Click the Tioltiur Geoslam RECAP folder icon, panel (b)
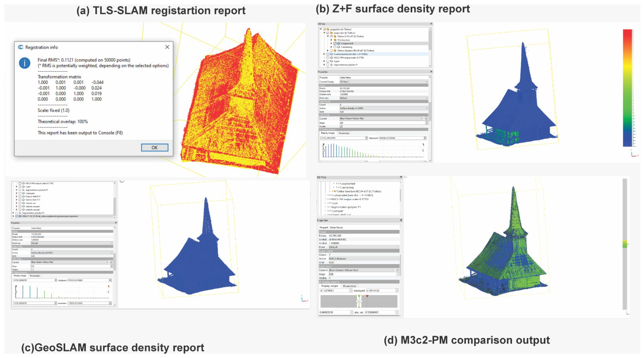Image resolution: width=644 pixels, height=358 pixels. point(335,50)
